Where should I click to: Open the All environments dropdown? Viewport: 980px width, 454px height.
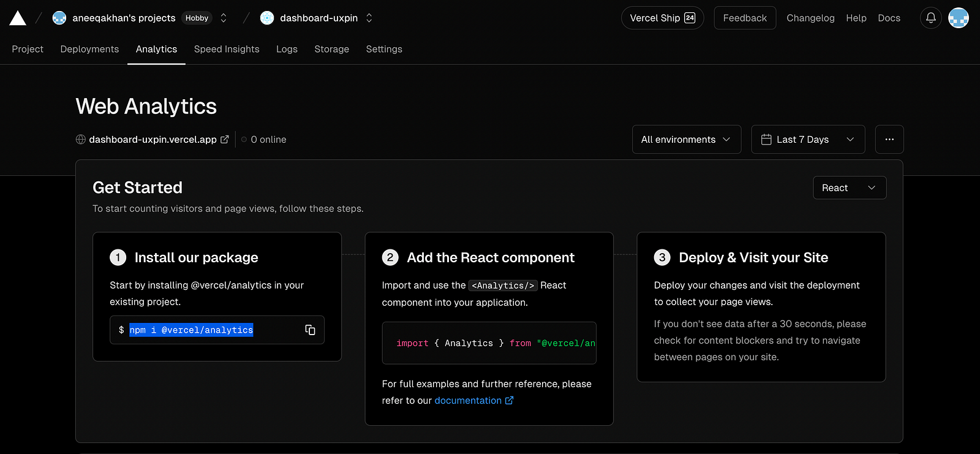tap(687, 140)
